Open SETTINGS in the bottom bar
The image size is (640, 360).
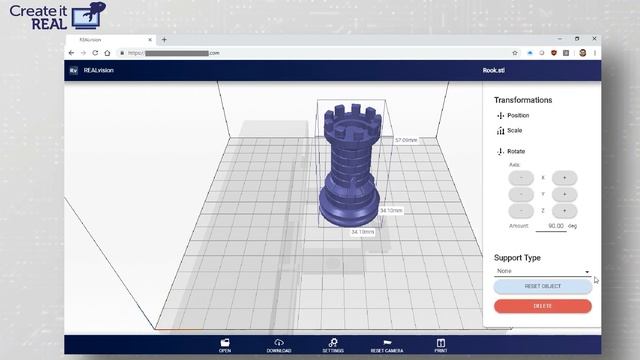(333, 345)
